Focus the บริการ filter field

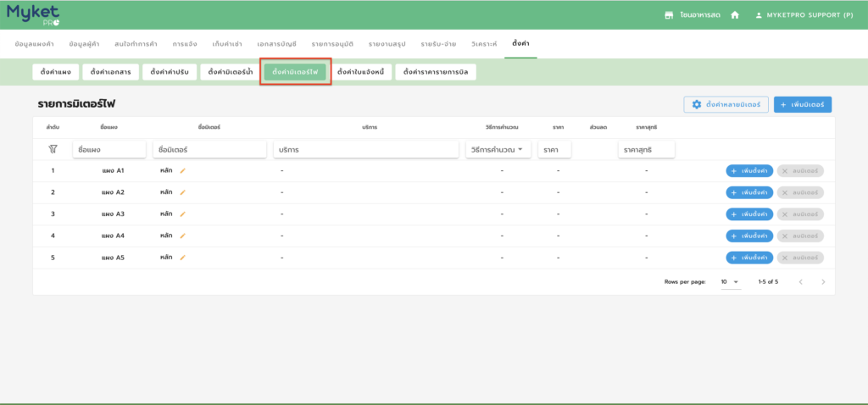tap(366, 149)
